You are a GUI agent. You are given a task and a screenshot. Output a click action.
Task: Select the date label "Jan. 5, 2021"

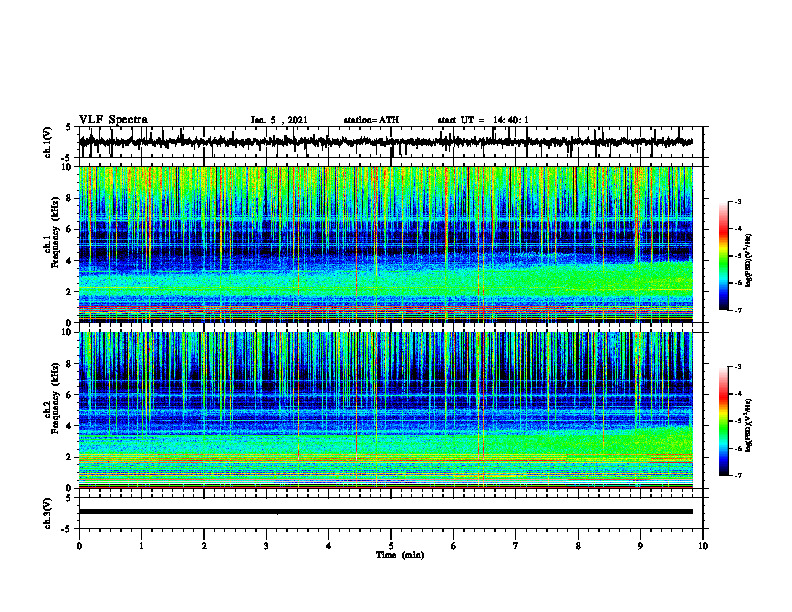coord(279,120)
